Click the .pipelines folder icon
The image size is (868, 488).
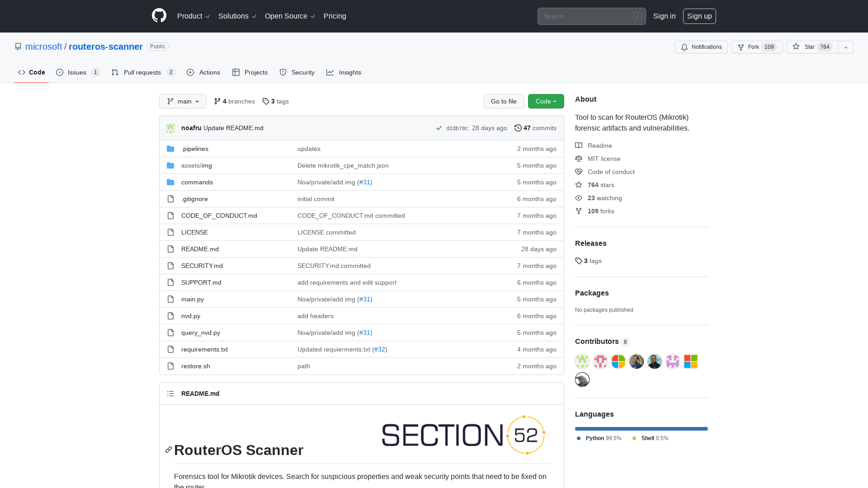(170, 149)
